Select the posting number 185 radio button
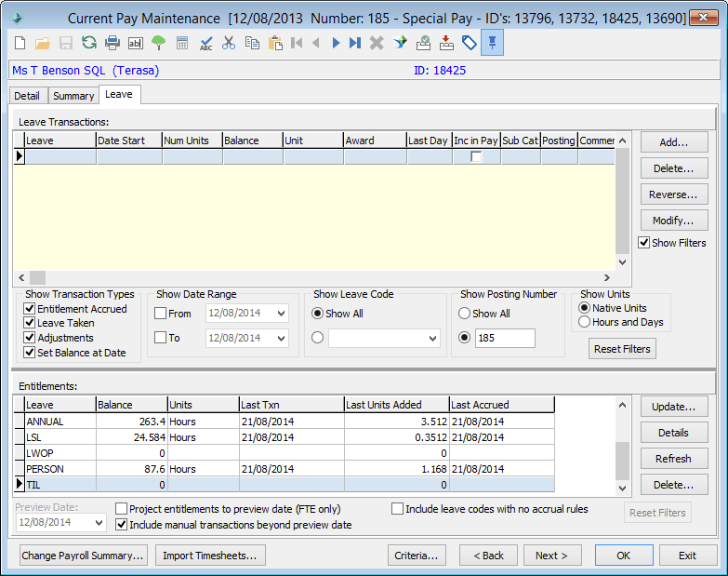This screenshot has width=728, height=576. tap(464, 338)
